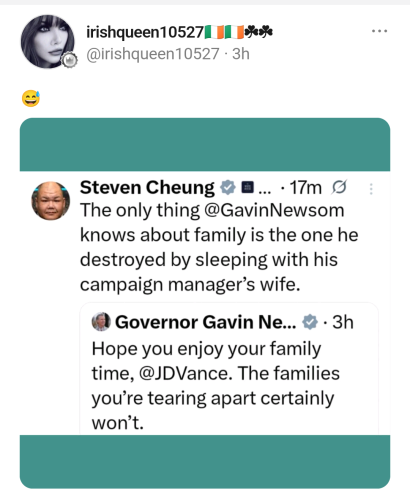Screen dimensions: 410x500
Task: Open irishqueen10527 profile avatar
Action: coord(48,42)
